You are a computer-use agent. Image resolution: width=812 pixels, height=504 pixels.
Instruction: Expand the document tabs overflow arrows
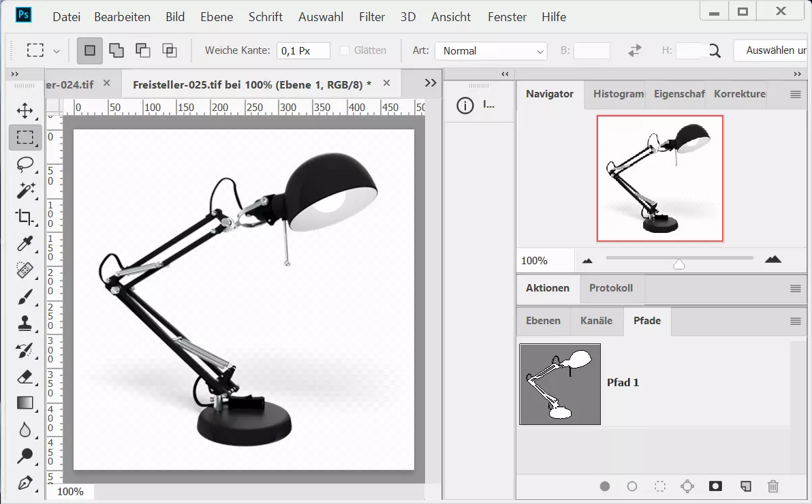[x=431, y=82]
